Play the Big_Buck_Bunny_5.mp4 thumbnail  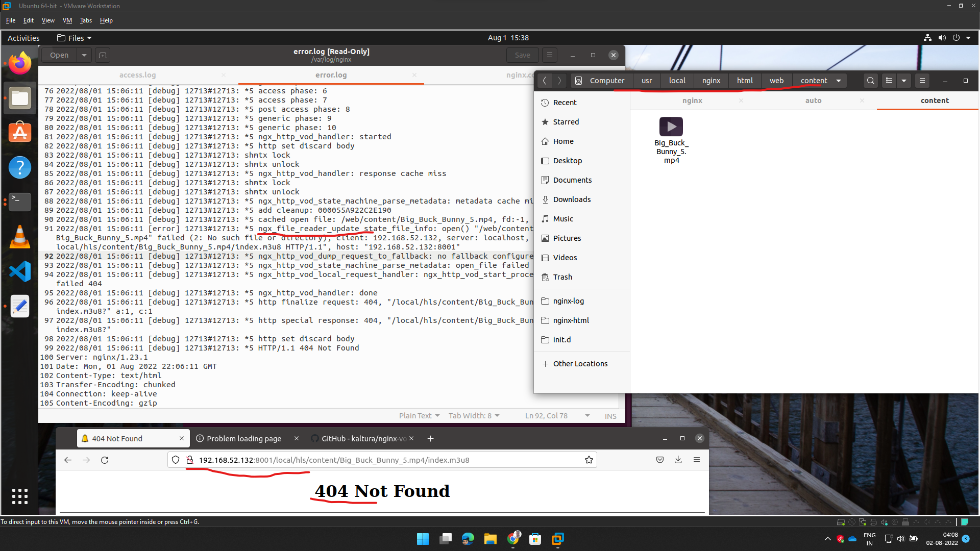point(671,127)
